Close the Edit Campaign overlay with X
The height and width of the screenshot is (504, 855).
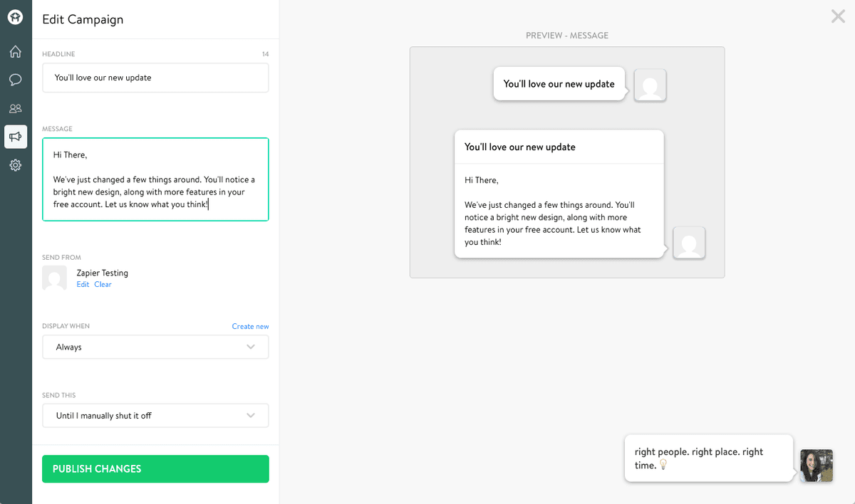(x=838, y=16)
